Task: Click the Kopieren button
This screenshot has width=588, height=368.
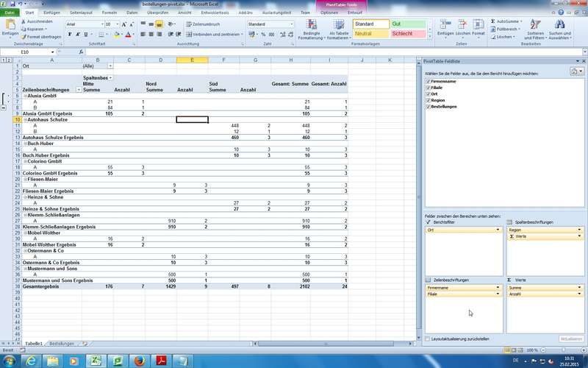Action: point(33,29)
